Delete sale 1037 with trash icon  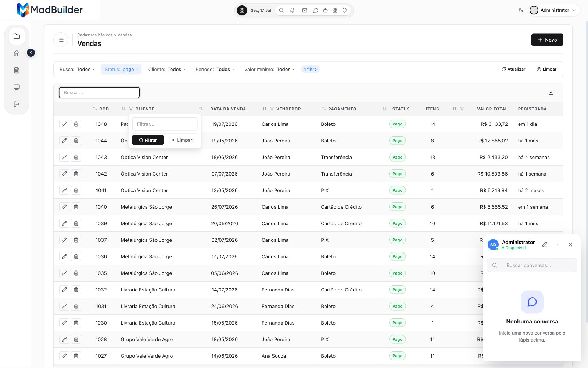76,240
